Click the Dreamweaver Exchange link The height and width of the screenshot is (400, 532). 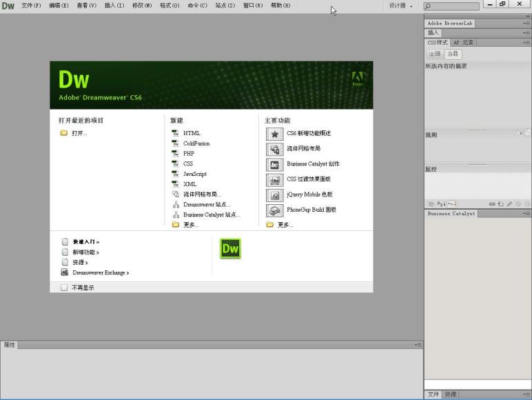pos(101,272)
